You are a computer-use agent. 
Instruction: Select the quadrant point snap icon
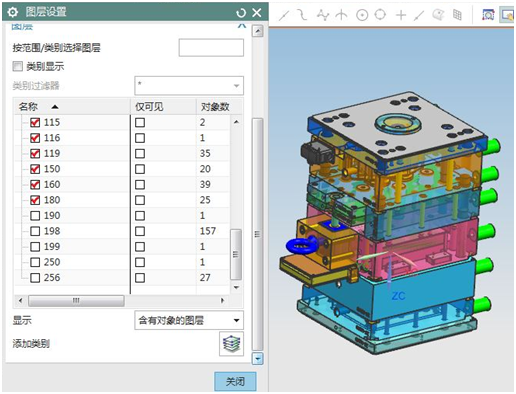tap(380, 14)
